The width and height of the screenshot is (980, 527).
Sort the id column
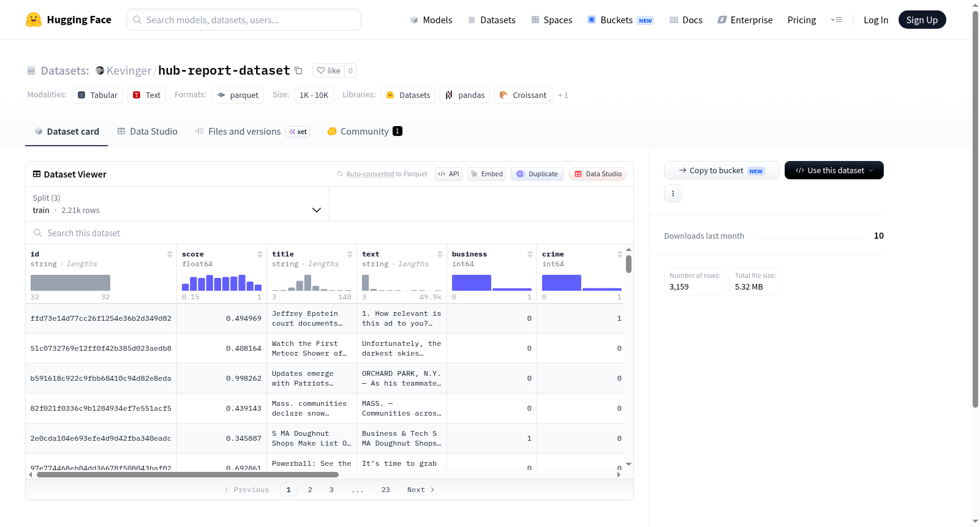click(x=170, y=254)
